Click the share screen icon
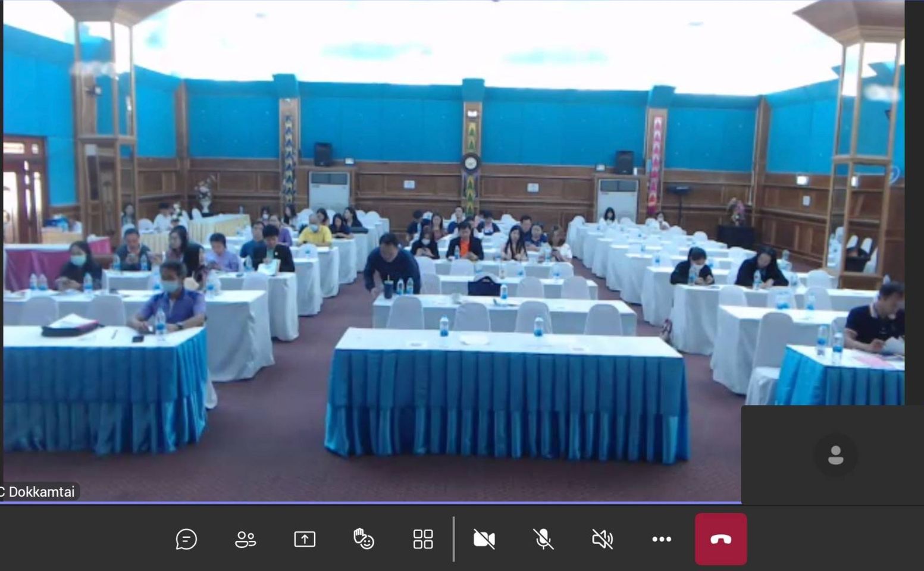The image size is (924, 571). pyautogui.click(x=305, y=539)
